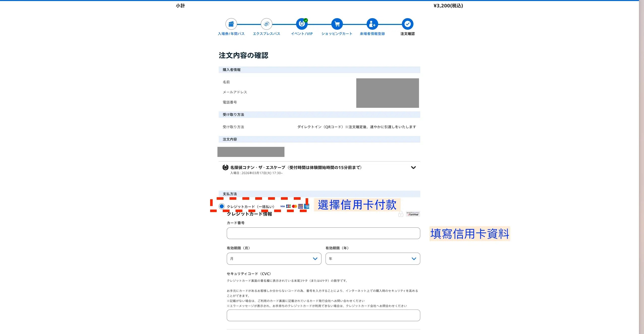This screenshot has width=644, height=334.
Task: Click the admission ticket step icon
Action: tap(231, 24)
